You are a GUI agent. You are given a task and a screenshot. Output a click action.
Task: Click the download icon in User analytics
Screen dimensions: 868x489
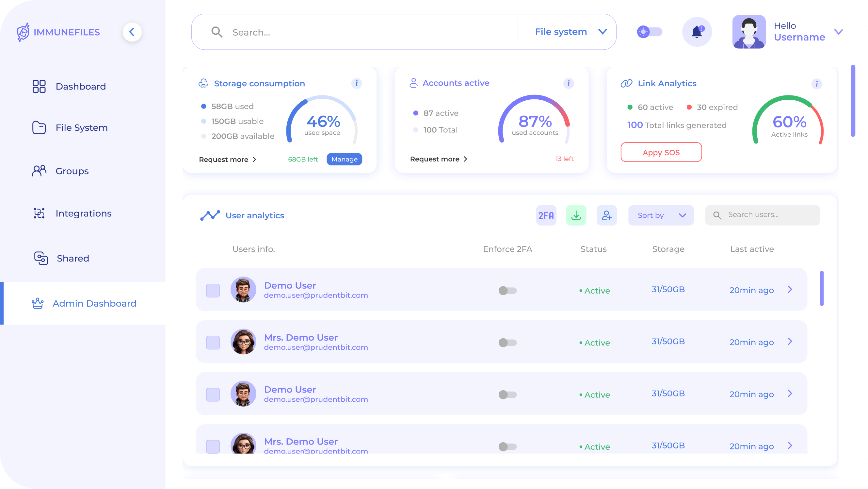(x=576, y=214)
